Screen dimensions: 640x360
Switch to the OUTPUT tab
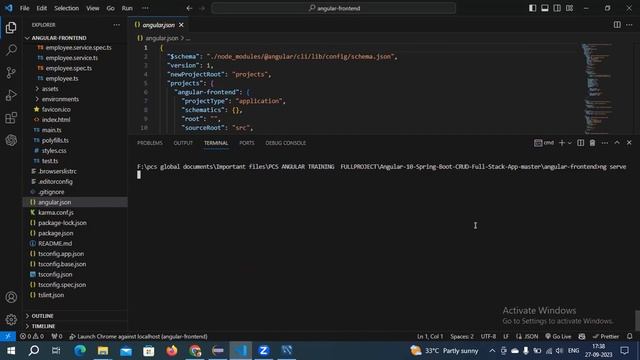pyautogui.click(x=183, y=143)
